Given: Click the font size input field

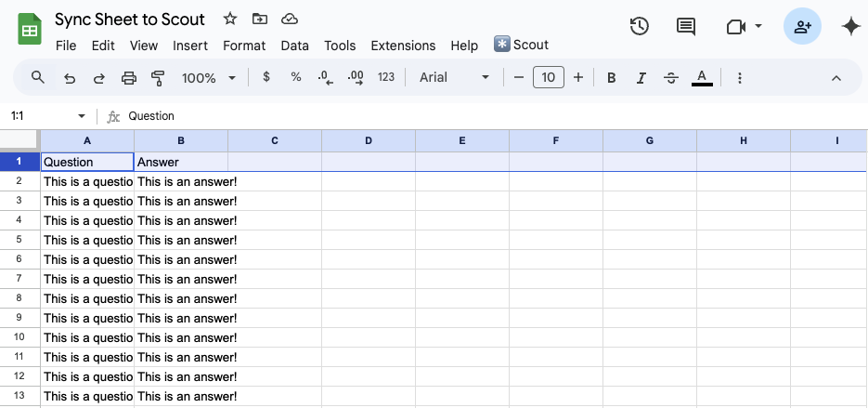Looking at the screenshot, I should [549, 78].
